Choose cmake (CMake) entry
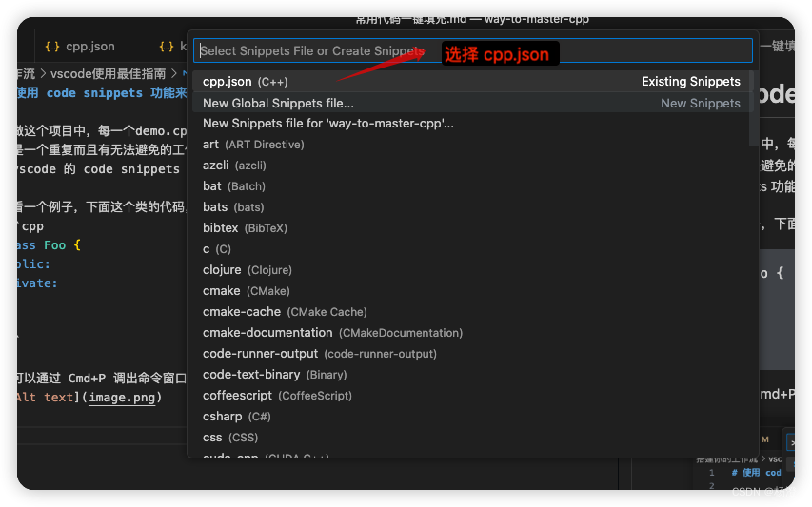 point(470,291)
